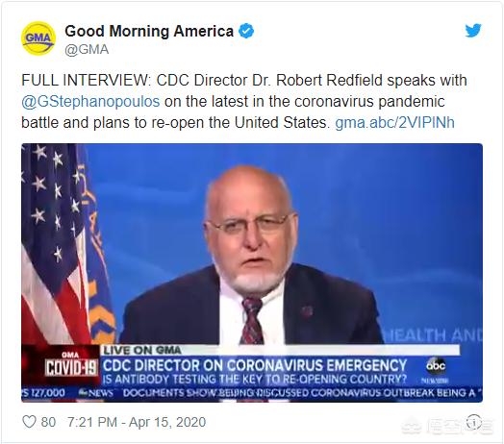Open the @GStephanopoulos mention
Image resolution: width=504 pixels, height=444 pixels.
coord(90,102)
